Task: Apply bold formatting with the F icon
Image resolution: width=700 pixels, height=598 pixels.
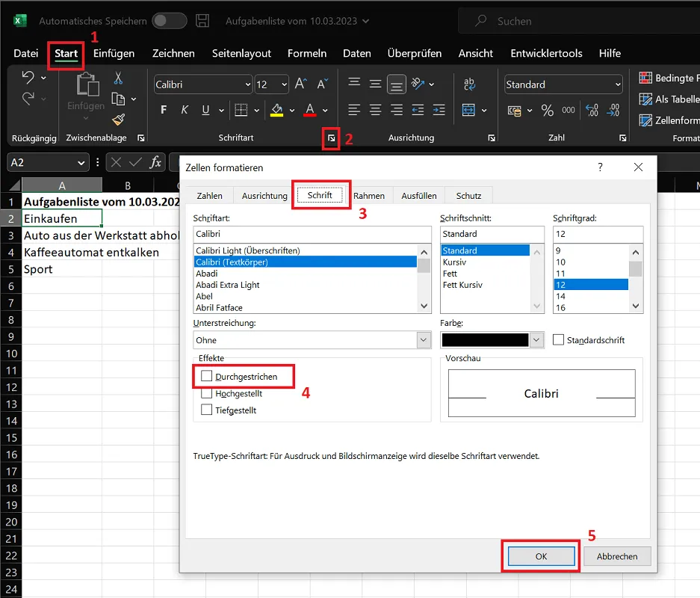Action: tap(162, 110)
